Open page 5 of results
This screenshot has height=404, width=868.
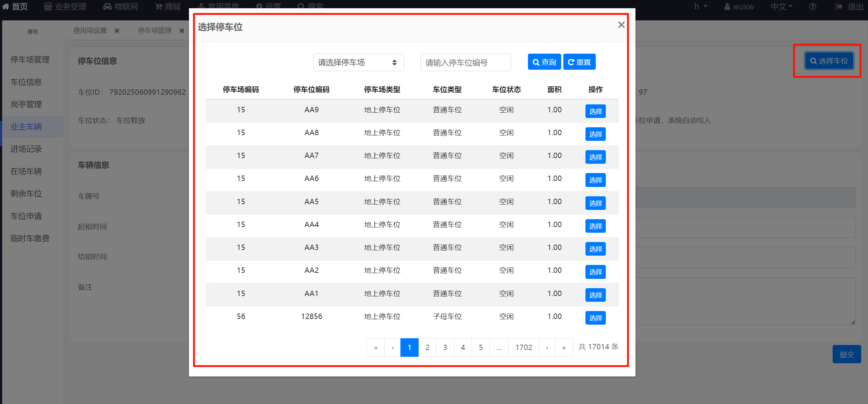pos(481,348)
